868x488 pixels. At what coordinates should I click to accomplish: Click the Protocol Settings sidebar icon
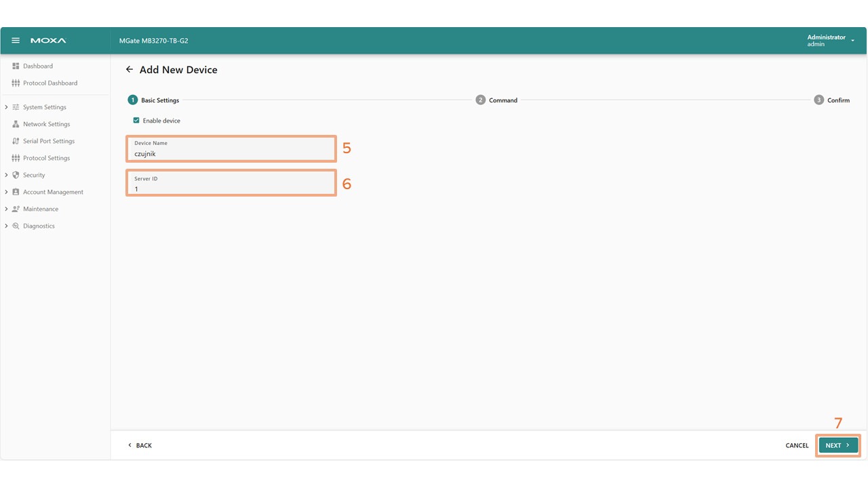point(16,158)
